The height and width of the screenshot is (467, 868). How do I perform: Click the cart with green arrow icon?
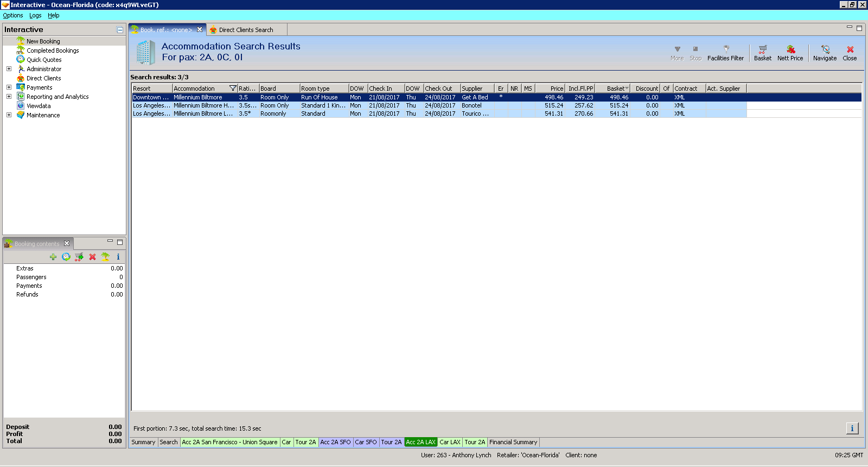pos(79,257)
